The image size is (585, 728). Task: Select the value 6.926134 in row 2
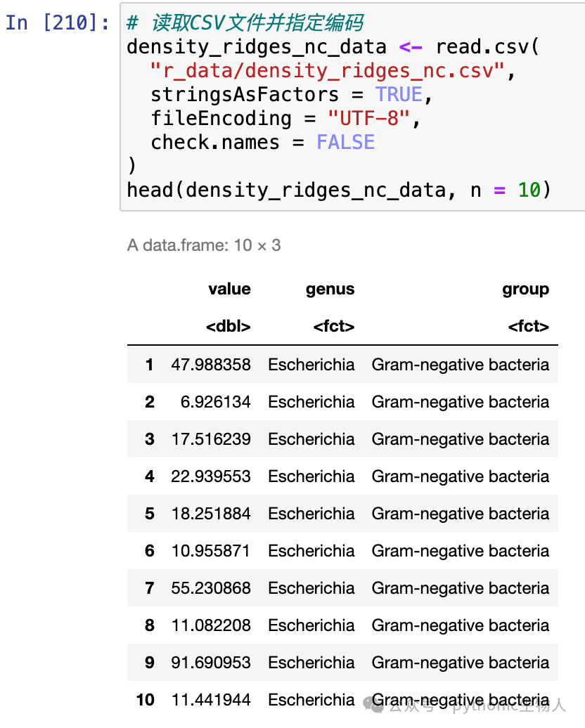pos(215,402)
